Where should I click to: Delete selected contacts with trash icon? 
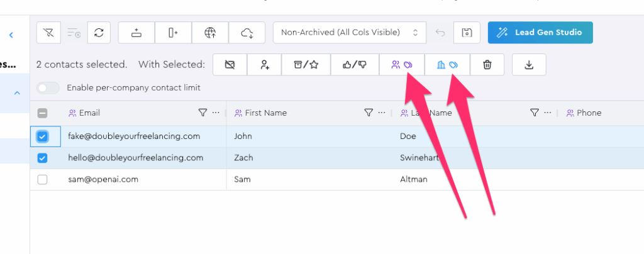pos(487,64)
